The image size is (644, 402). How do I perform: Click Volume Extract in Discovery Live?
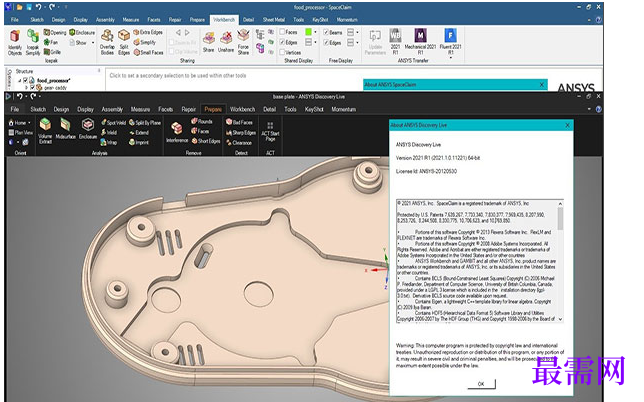coord(45,131)
